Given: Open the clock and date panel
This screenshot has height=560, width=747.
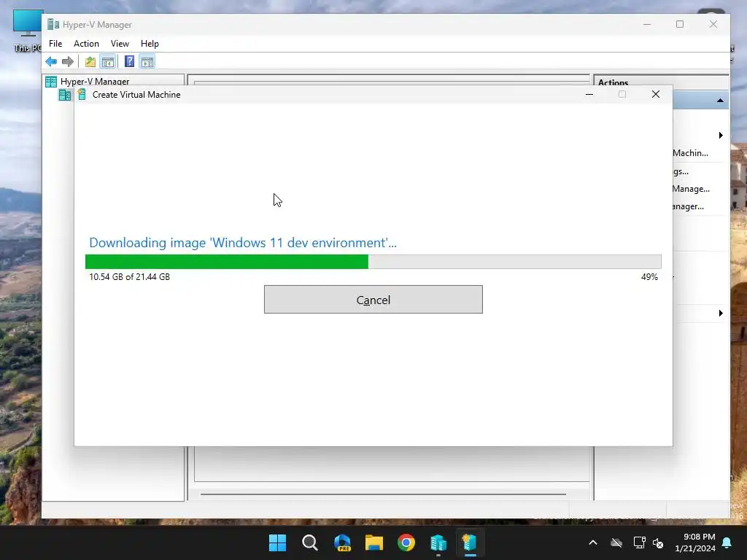Looking at the screenshot, I should pos(695,542).
